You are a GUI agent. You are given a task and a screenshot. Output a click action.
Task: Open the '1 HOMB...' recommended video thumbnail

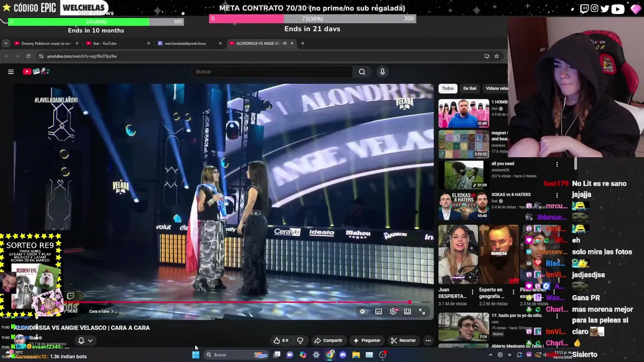[x=463, y=113]
